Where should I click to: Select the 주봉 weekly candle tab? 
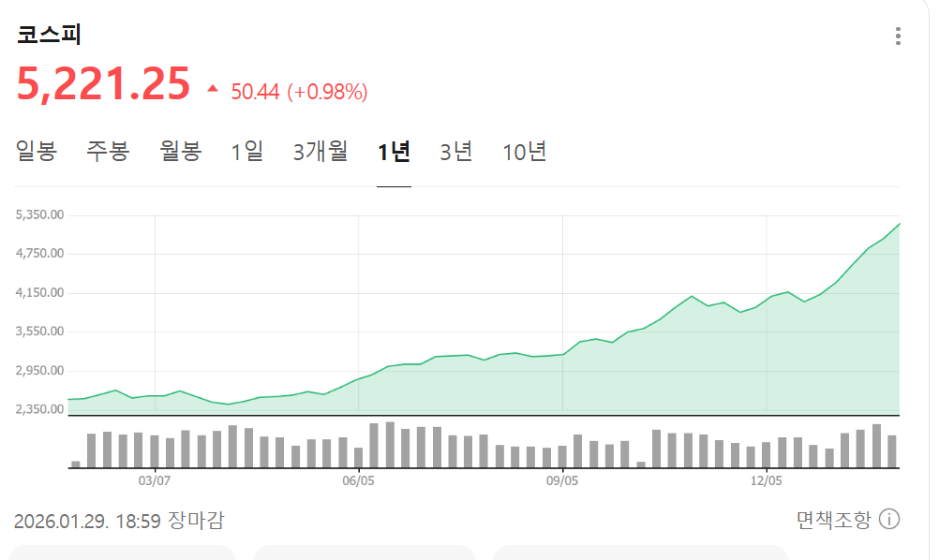[x=108, y=151]
